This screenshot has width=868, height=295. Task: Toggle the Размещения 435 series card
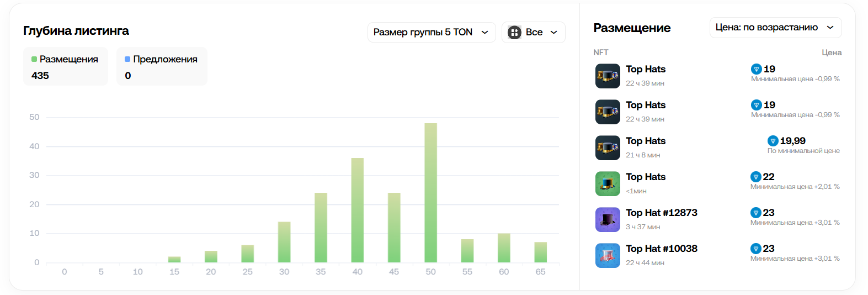[x=65, y=67]
